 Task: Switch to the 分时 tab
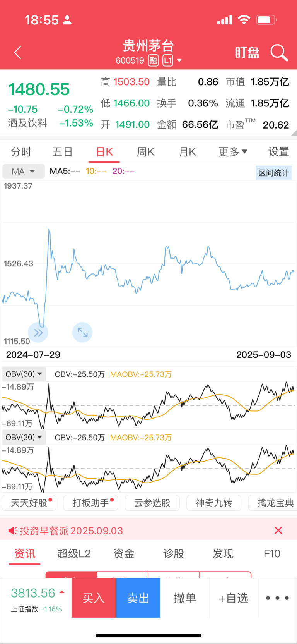pyautogui.click(x=21, y=152)
